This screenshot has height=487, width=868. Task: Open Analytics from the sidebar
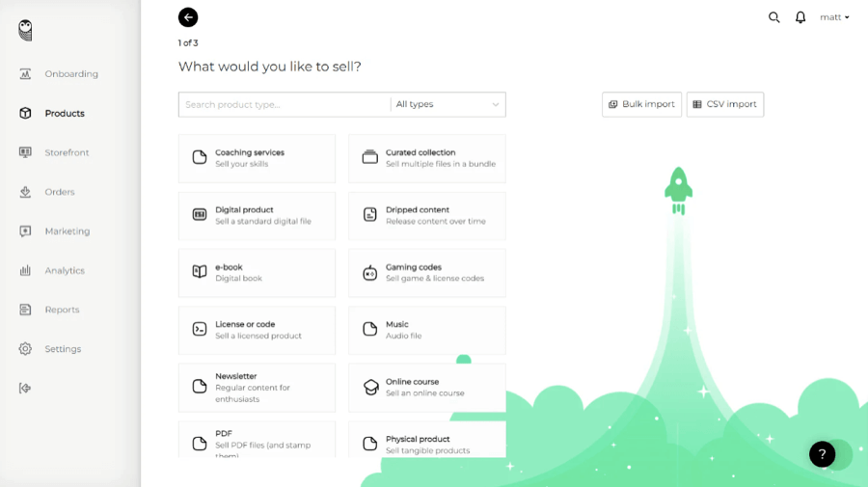coord(64,271)
